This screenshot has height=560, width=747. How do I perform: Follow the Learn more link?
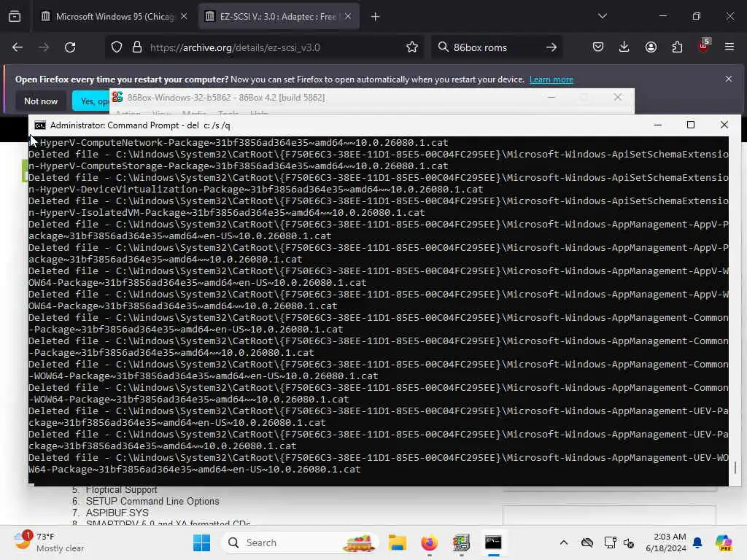551,79
